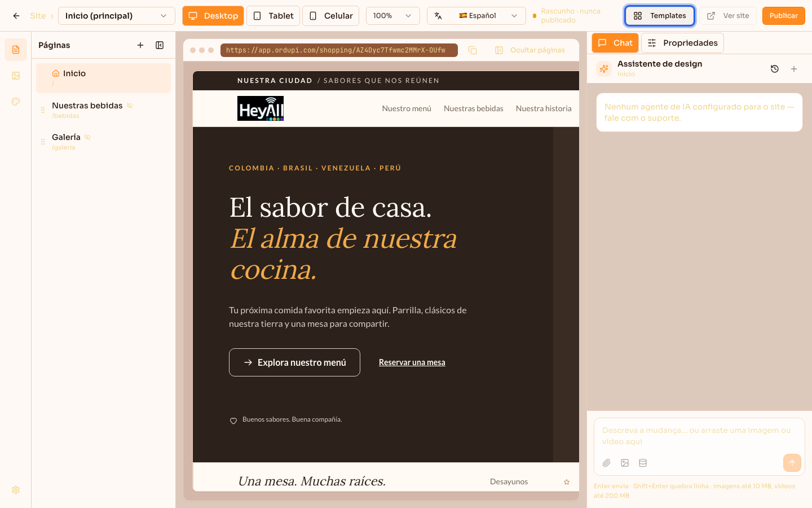Click the Assistente de design sparkle icon
Viewport: 812px width, 508px height.
click(x=604, y=69)
